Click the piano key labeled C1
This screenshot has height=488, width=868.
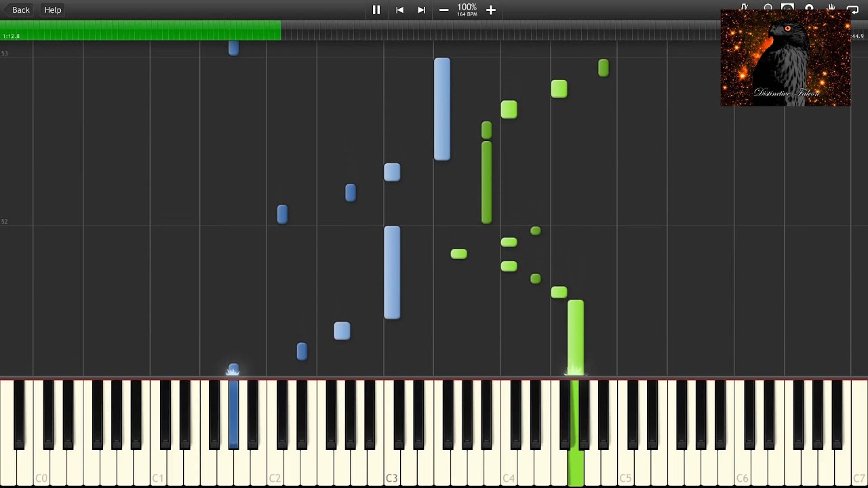click(x=158, y=468)
